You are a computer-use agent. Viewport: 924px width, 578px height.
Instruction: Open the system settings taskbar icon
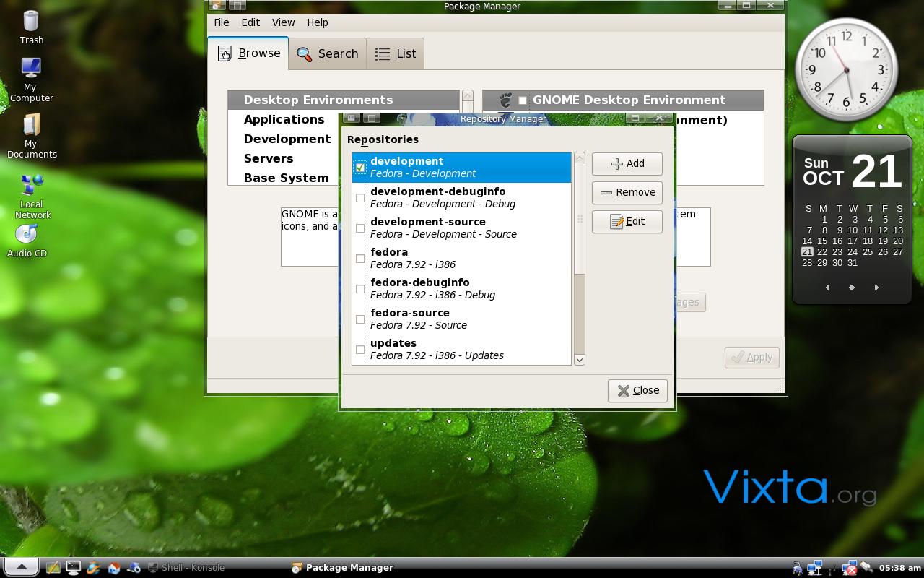[x=134, y=568]
